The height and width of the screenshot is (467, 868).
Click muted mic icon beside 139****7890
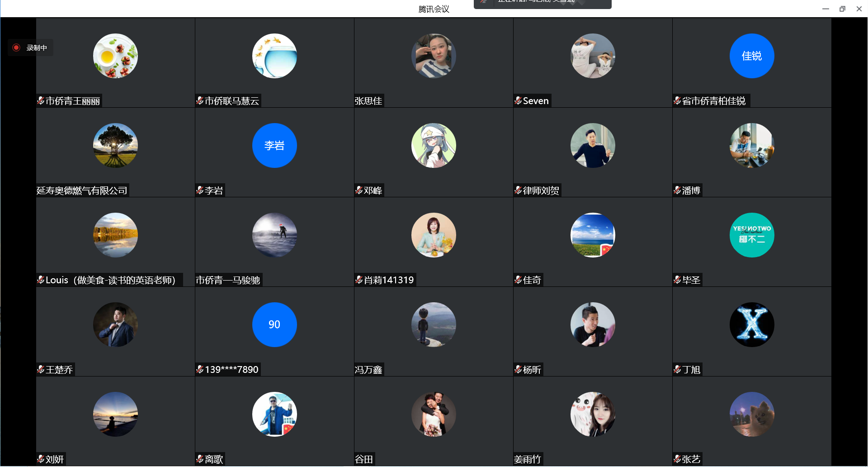[x=200, y=369]
